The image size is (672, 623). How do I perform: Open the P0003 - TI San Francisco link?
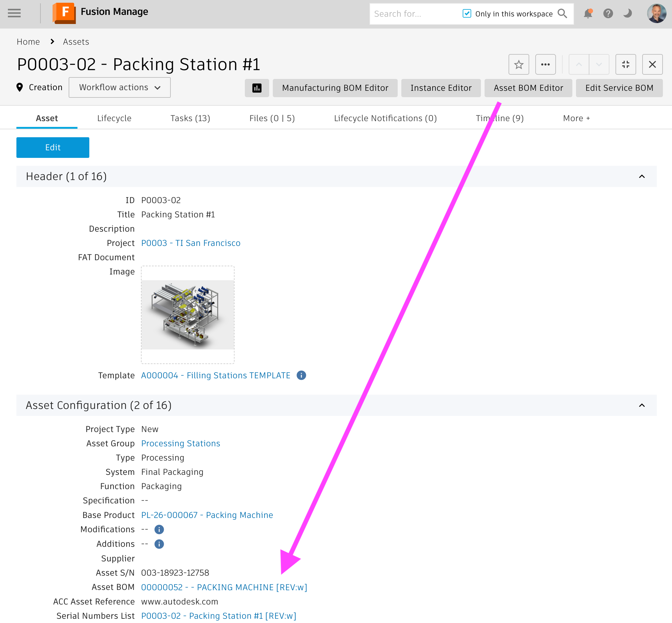pyautogui.click(x=190, y=243)
